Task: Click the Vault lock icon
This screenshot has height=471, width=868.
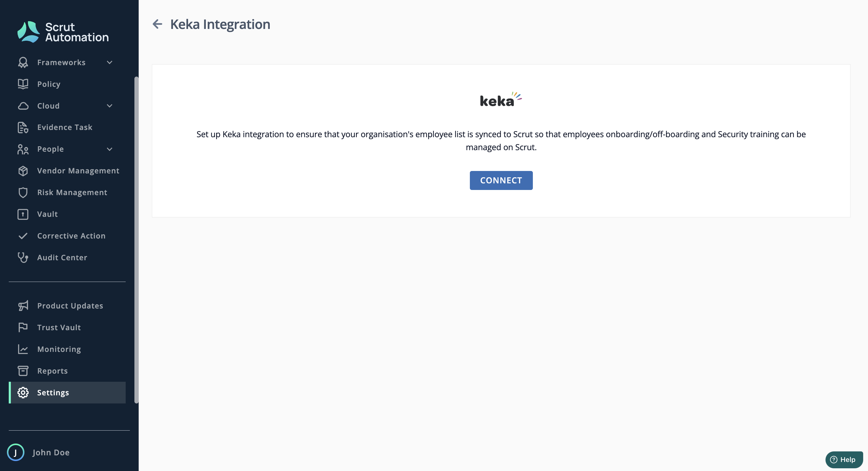Action: [x=23, y=214]
